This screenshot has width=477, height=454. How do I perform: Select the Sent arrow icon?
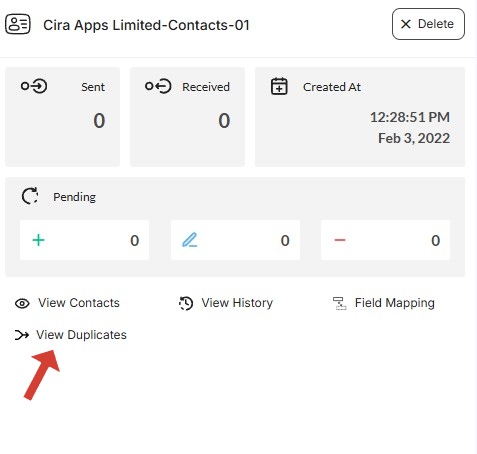34,86
